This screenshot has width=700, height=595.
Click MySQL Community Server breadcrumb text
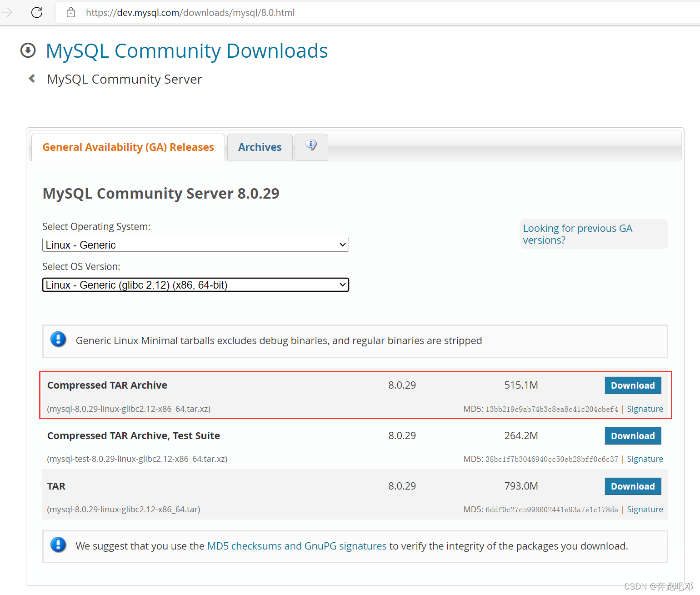coord(125,79)
